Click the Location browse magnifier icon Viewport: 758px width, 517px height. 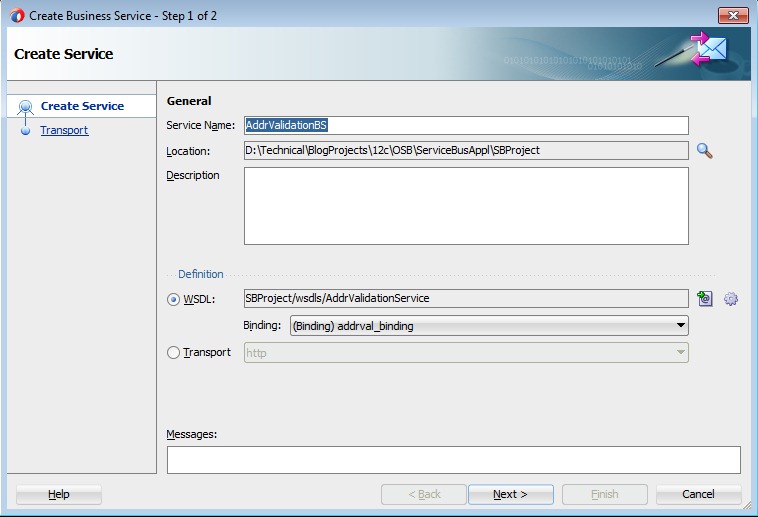click(705, 151)
